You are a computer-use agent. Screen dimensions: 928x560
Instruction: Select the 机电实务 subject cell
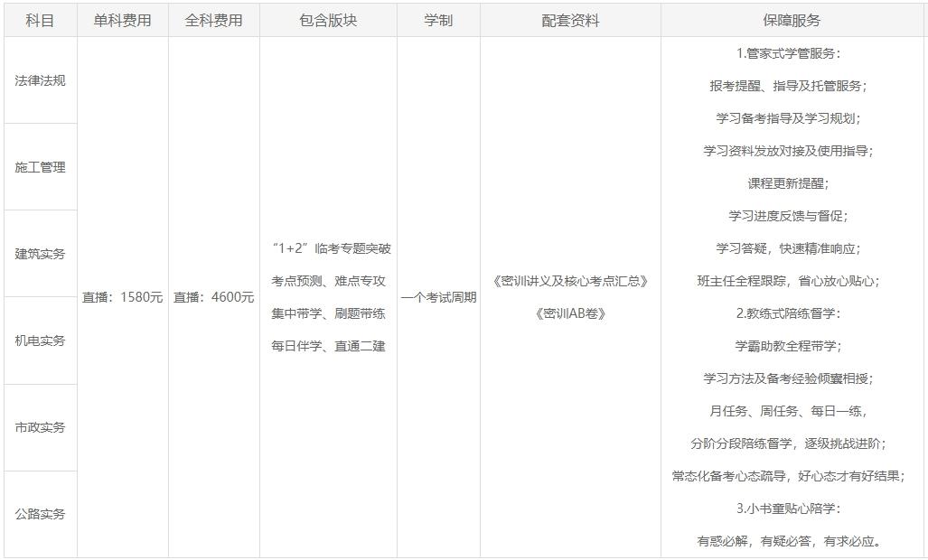40,341
